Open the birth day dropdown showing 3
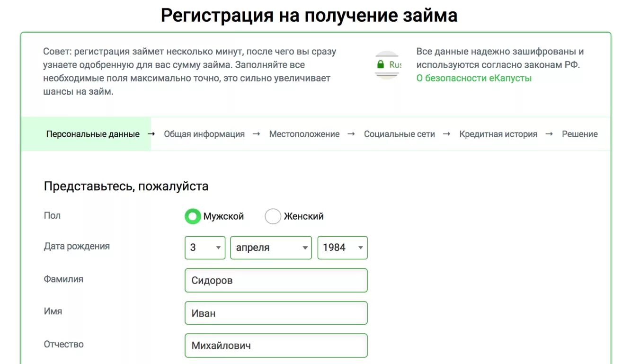 [x=205, y=248]
